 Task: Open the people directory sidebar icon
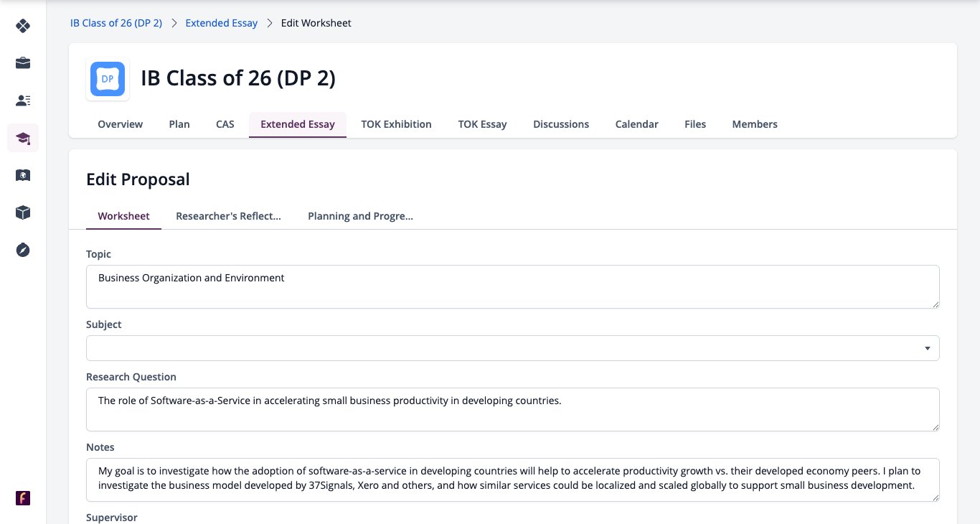[23, 100]
